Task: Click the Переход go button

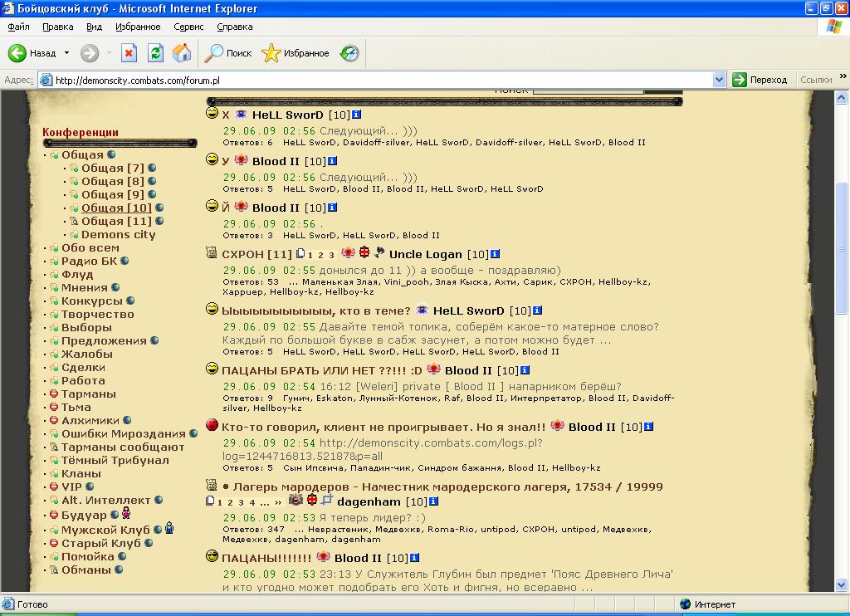Action: 760,80
